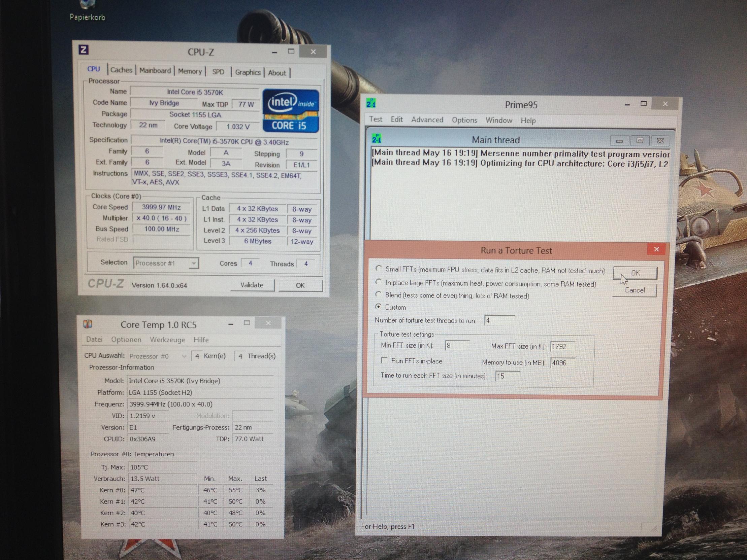
Task: Click the Prime95 title bar app icon
Action: (x=371, y=103)
